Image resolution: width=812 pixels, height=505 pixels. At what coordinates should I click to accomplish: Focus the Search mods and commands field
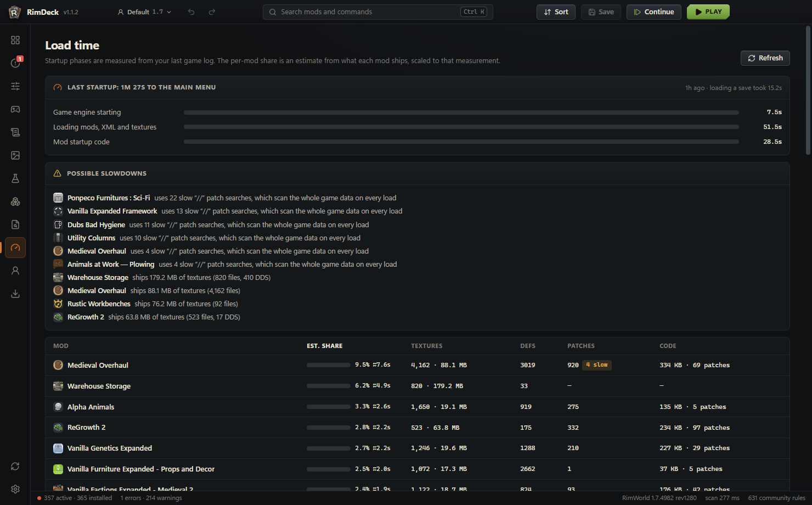[x=378, y=12]
